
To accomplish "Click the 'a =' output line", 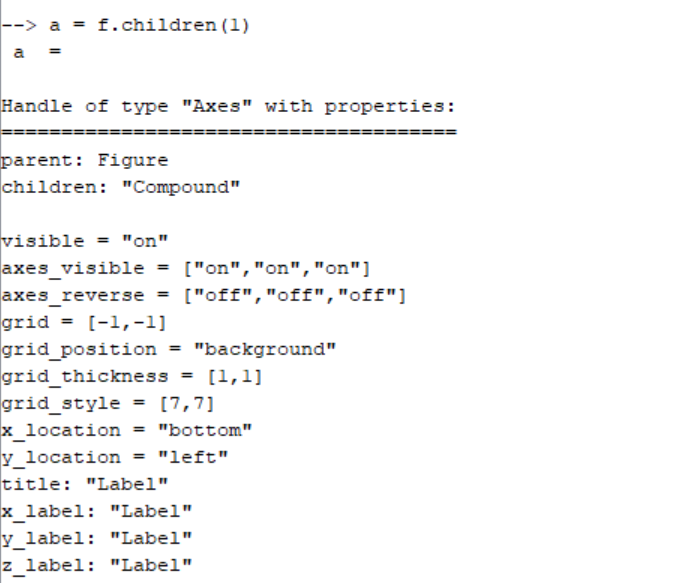I will click(x=37, y=52).
